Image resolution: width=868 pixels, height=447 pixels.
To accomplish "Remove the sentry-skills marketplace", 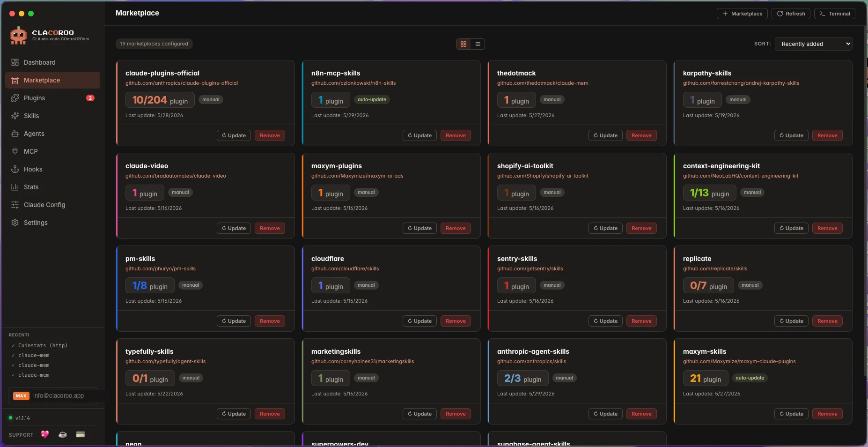I will [641, 321].
